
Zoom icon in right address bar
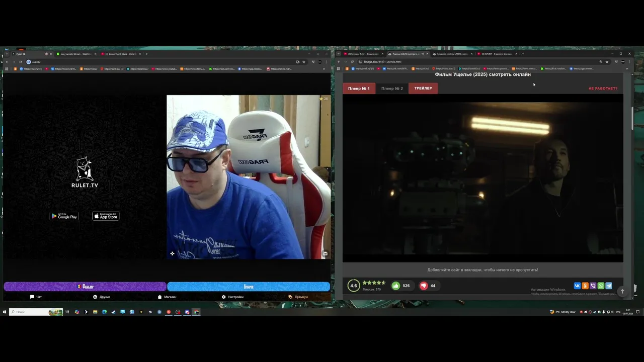point(600,62)
